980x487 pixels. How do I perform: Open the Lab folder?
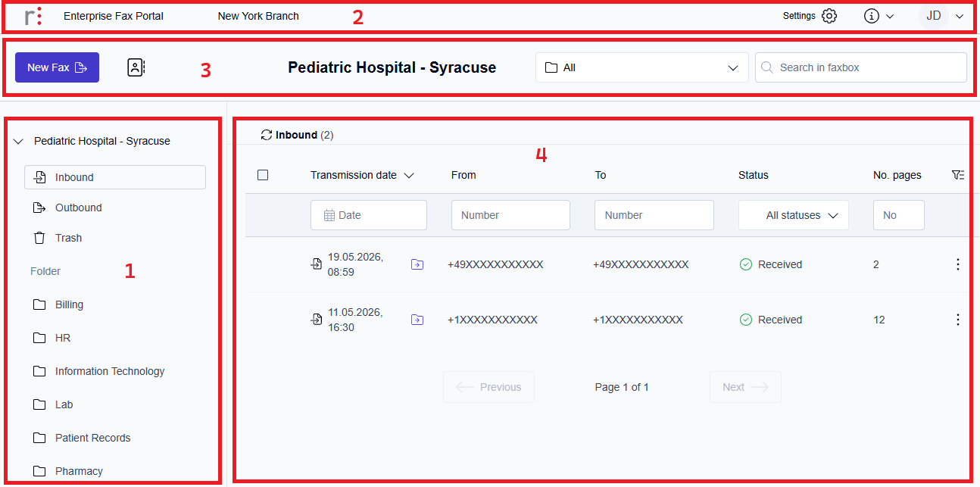tap(64, 404)
